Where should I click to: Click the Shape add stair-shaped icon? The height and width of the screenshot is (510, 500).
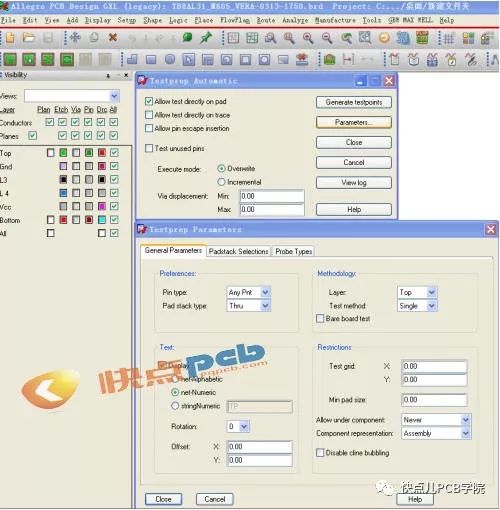[x=132, y=60]
